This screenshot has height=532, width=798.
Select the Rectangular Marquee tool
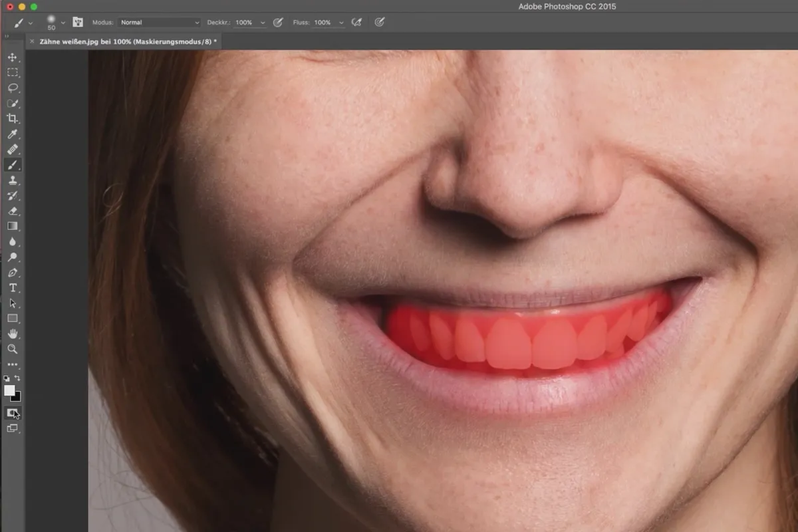[13, 72]
